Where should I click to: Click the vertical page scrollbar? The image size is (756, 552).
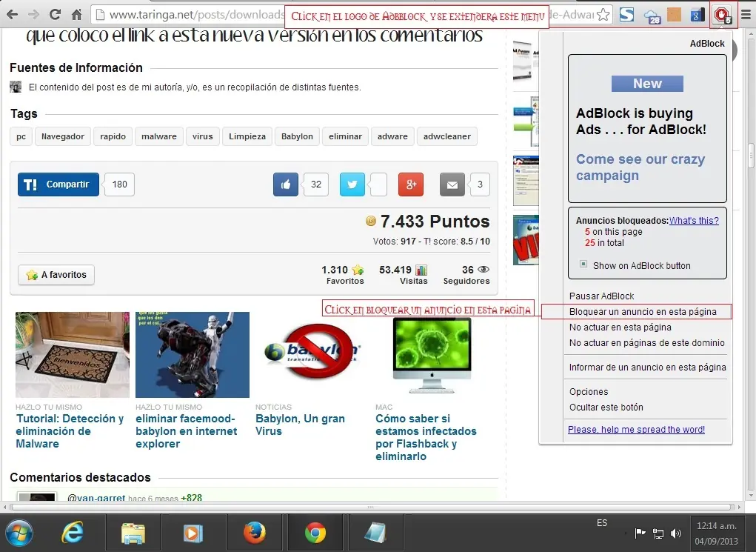click(751, 156)
